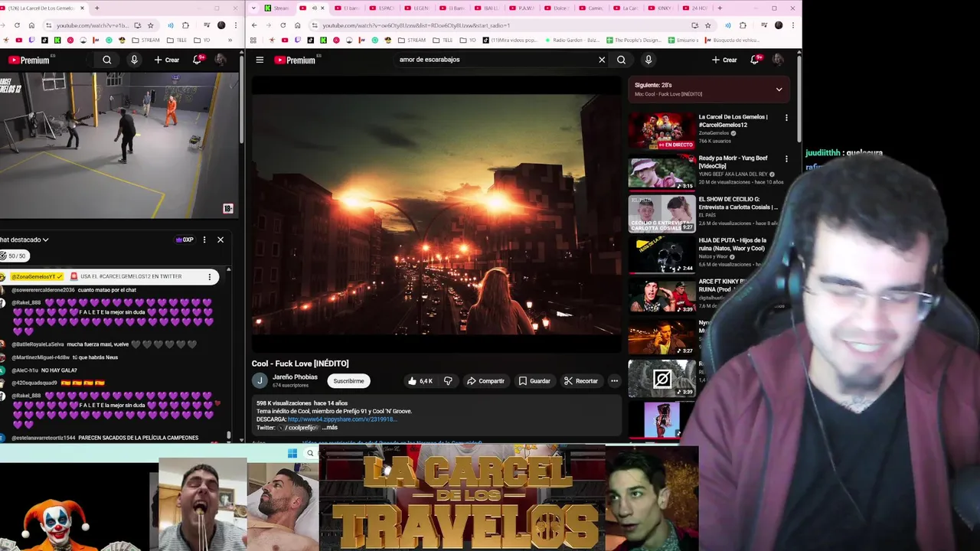Switch to the KINKY tab

pos(661,8)
